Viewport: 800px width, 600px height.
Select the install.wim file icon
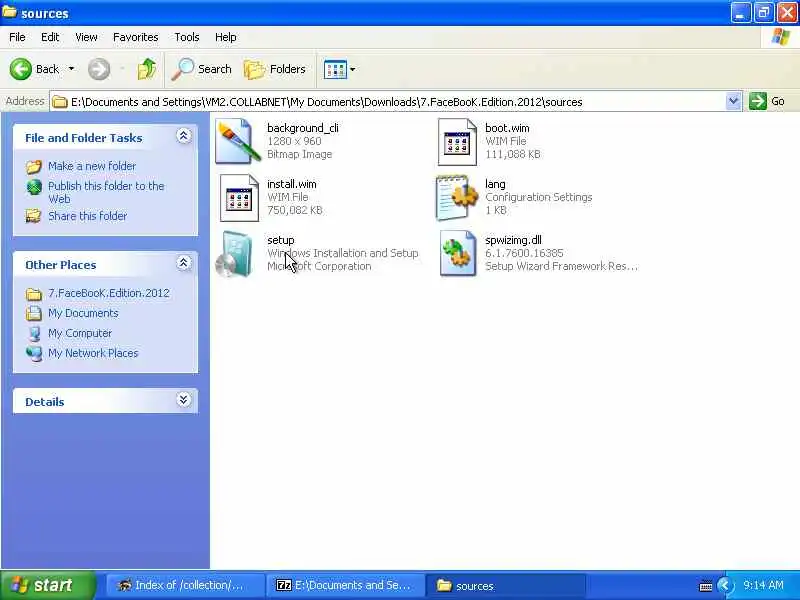pyautogui.click(x=239, y=198)
